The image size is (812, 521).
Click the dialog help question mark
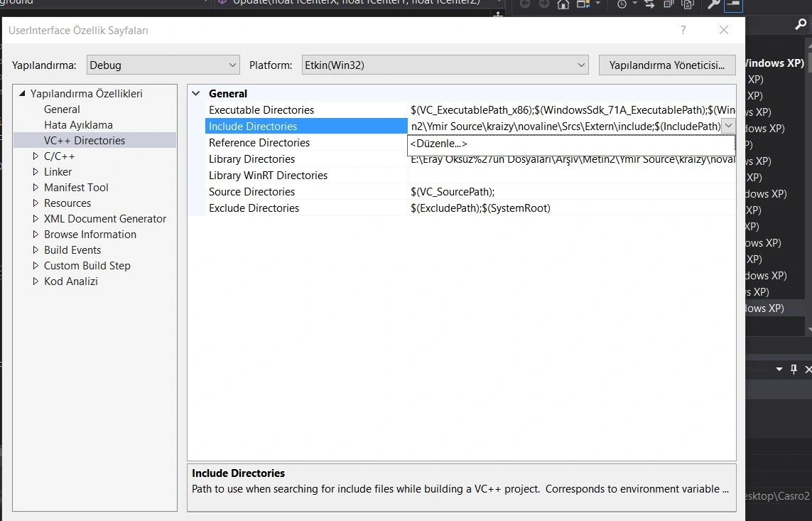tap(683, 30)
